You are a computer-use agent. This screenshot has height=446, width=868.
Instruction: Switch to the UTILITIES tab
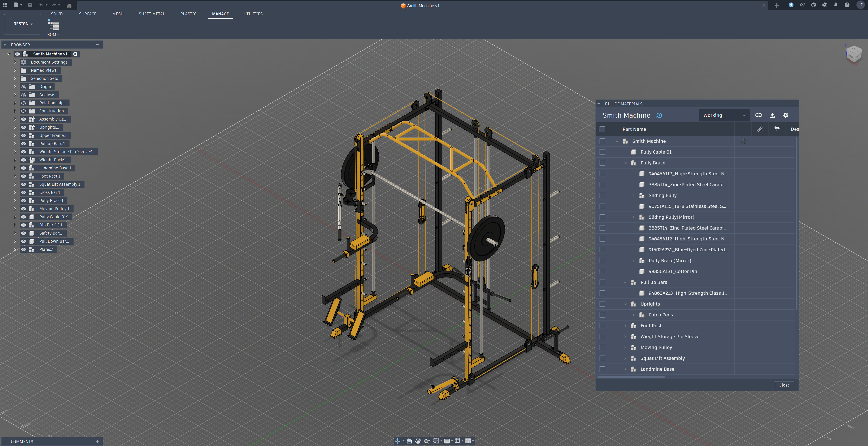click(x=253, y=14)
